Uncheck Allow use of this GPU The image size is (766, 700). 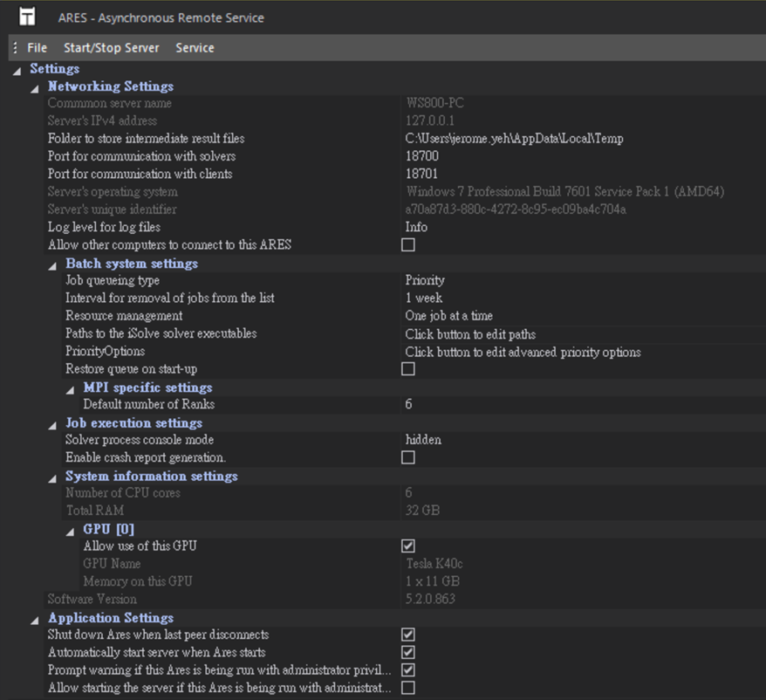click(x=408, y=546)
